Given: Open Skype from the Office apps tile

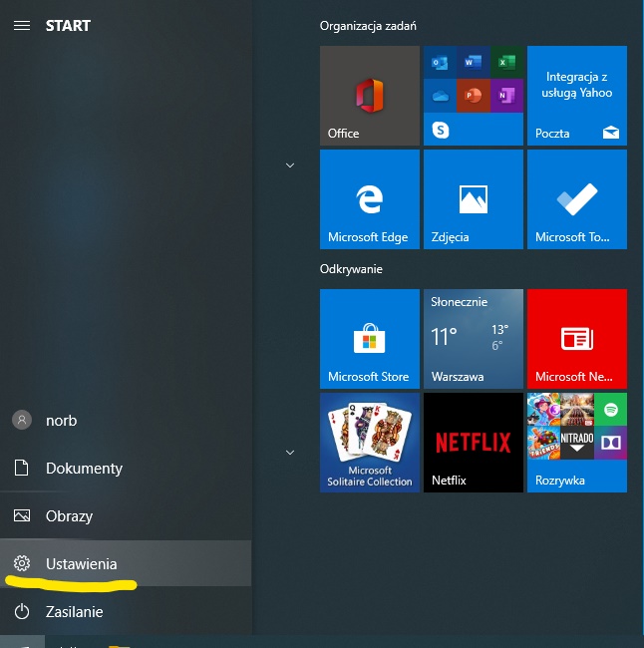Looking at the screenshot, I should (441, 131).
